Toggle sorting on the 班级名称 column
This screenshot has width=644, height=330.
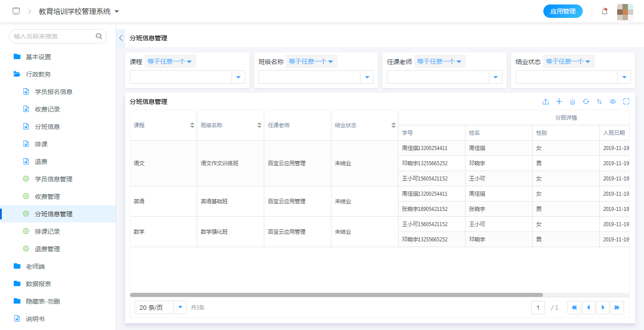260,125
